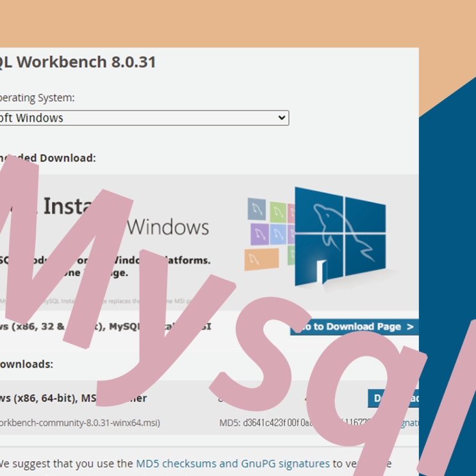
Task: Click the MD5 hash value text
Action: 307,423
